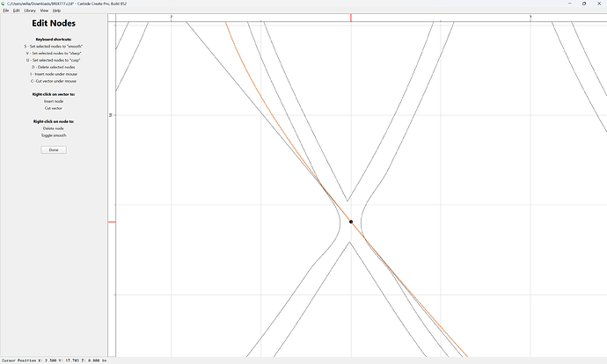Click the ruler label 3 on top ruler

pyautogui.click(x=530, y=17)
